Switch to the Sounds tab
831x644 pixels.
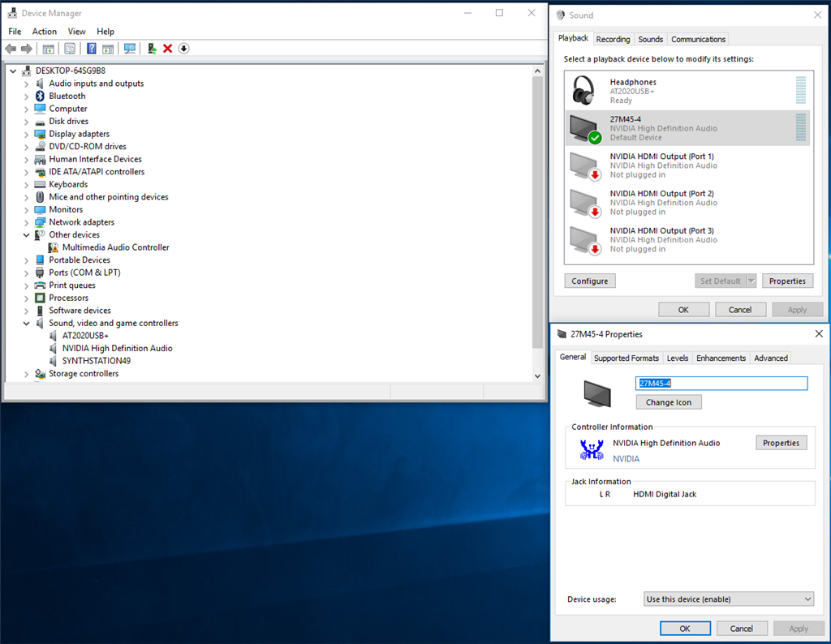coord(651,39)
